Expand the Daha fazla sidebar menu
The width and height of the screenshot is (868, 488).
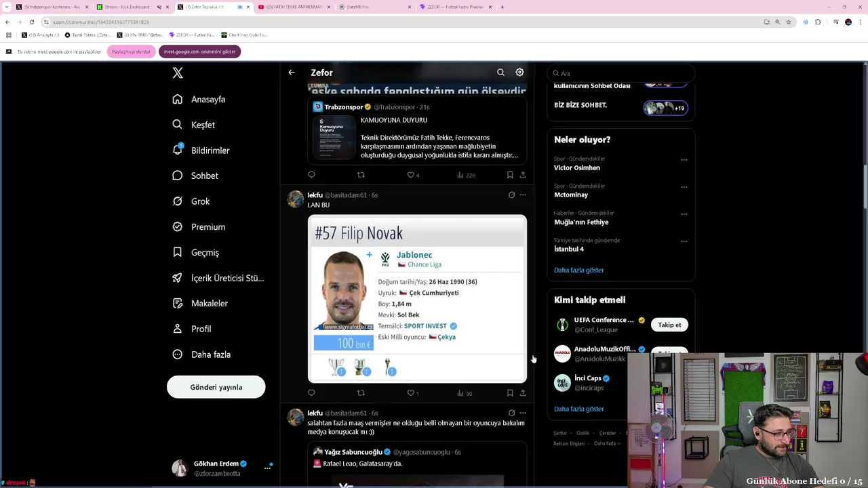(x=201, y=354)
